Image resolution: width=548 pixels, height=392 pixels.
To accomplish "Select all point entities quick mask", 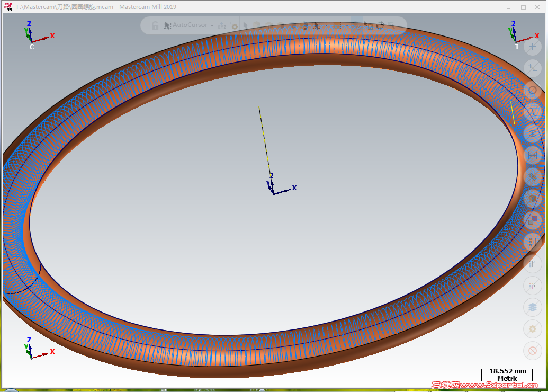I will [532, 47].
